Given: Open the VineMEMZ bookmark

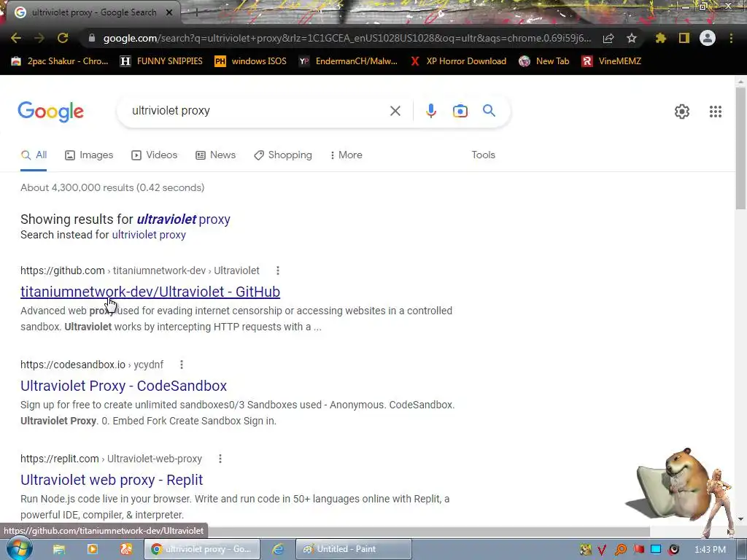Looking at the screenshot, I should click(x=611, y=61).
